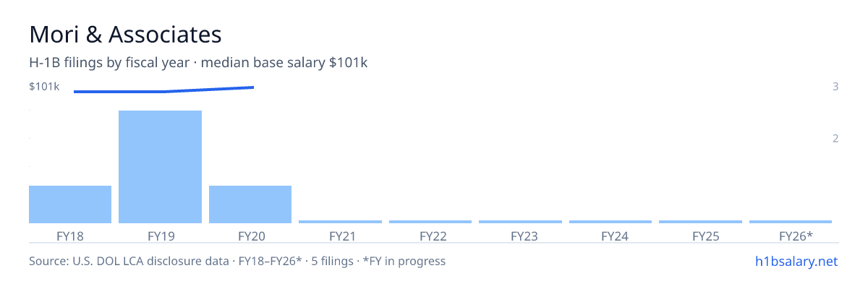This screenshot has height=289, width=868.
Task: Click the FY26* axis label
Action: (x=796, y=236)
